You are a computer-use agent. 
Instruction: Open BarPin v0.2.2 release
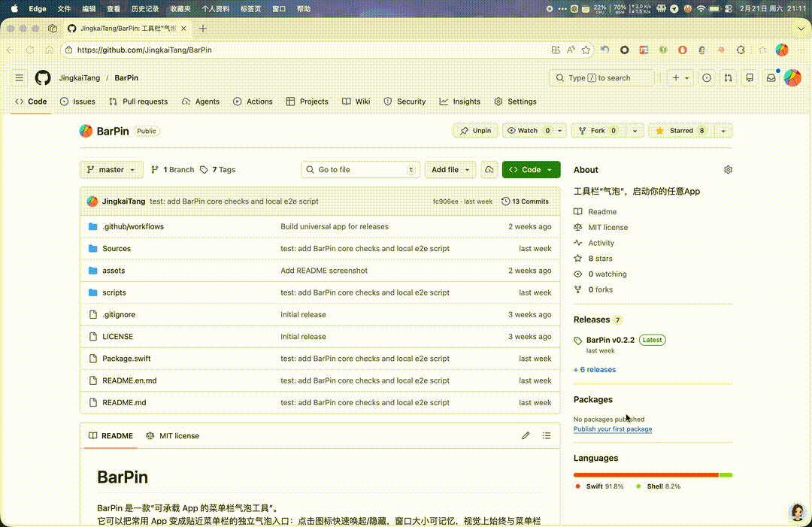pos(610,340)
